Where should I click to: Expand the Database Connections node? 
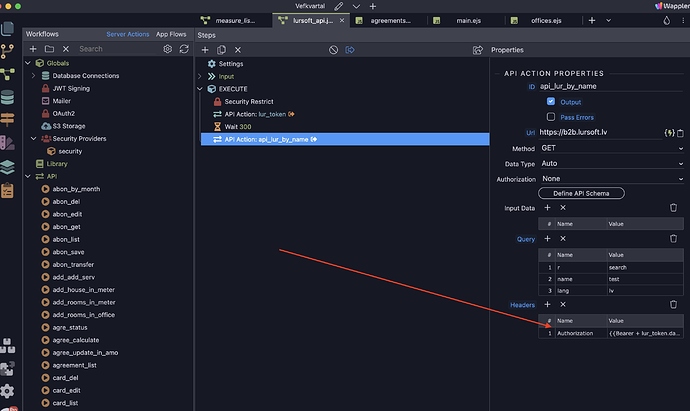click(x=33, y=76)
